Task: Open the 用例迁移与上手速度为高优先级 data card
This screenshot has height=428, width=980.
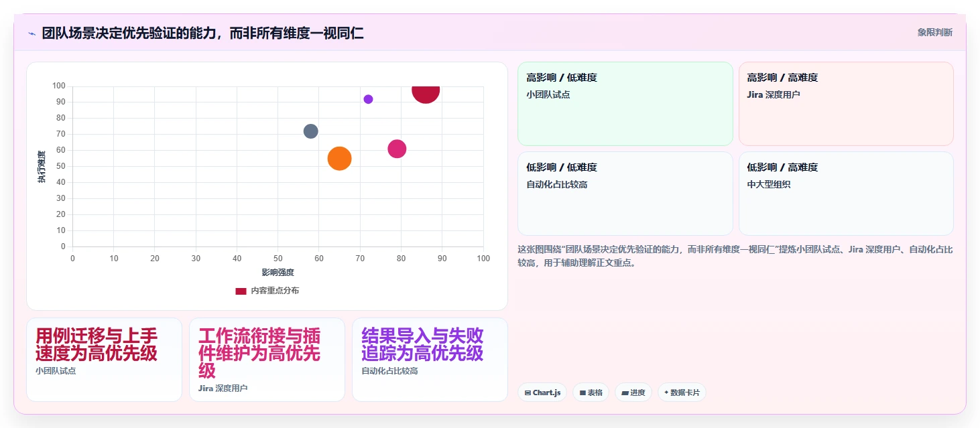Action: pos(104,360)
